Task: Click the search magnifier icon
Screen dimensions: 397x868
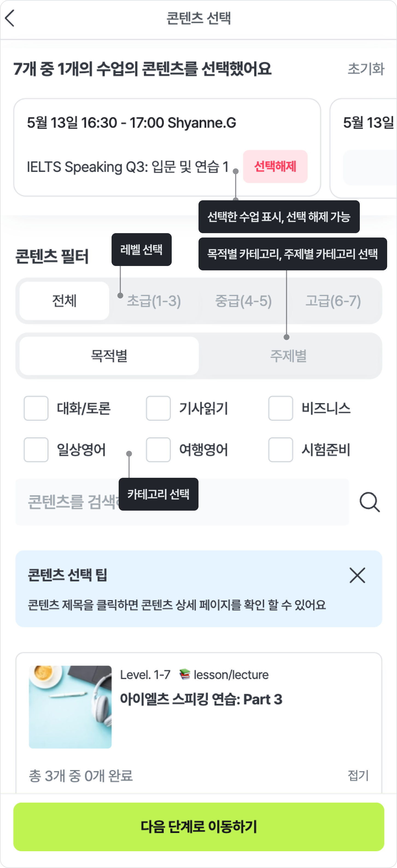Action: coord(369,502)
